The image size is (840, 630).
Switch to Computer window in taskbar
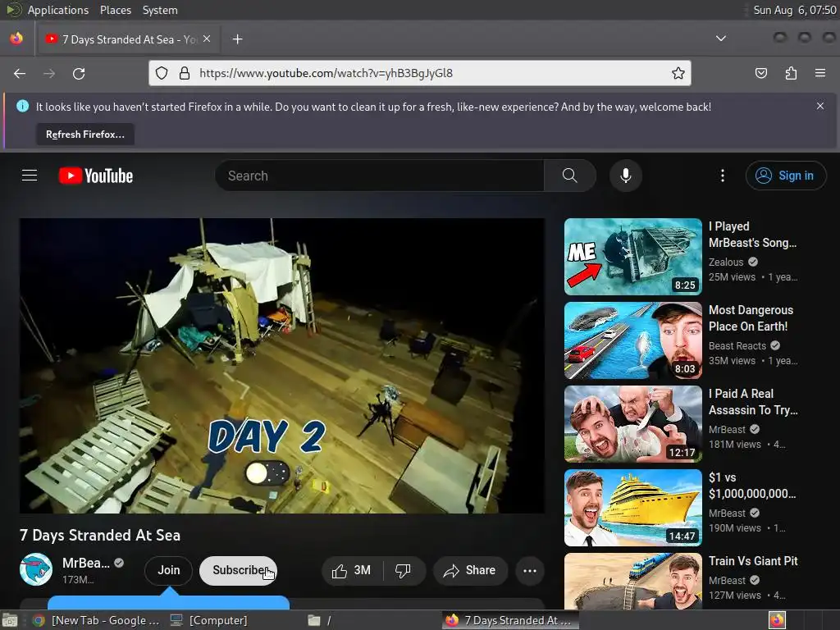pos(209,620)
